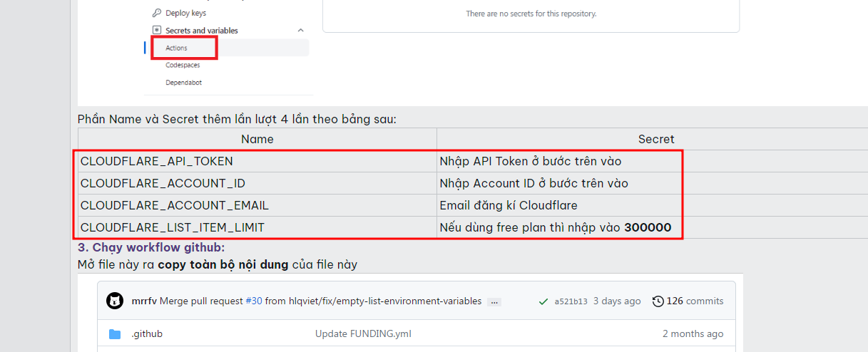Screen dimensions: 868x352
Task: Open mrrfv user avatar
Action: click(x=115, y=301)
